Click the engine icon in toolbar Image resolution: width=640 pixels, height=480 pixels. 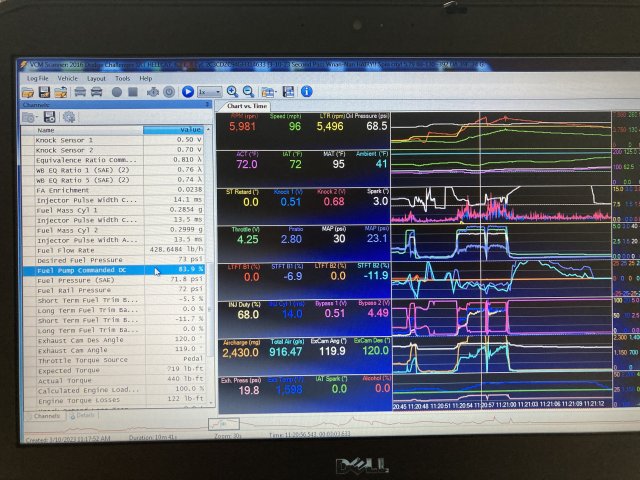click(x=153, y=92)
